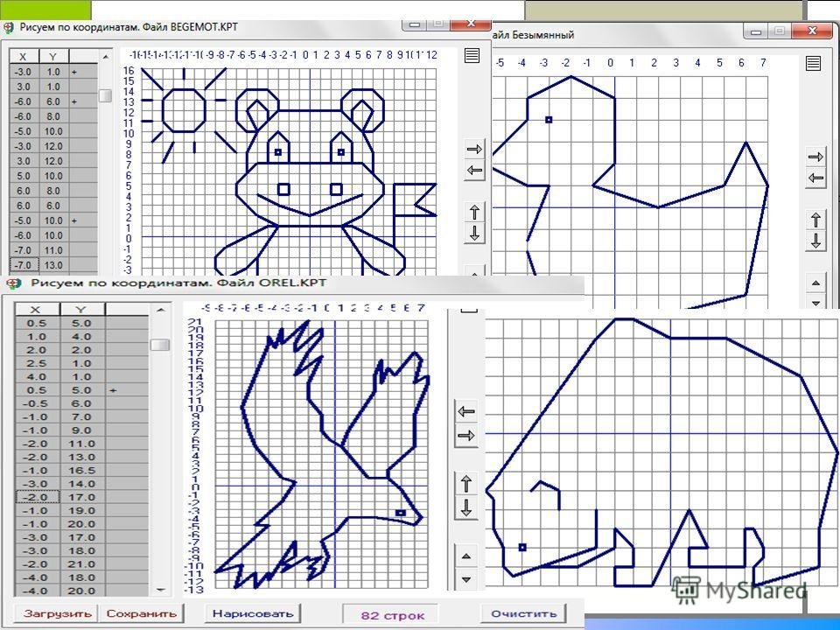Click the list icon in the BEGEMOT window
The width and height of the screenshot is (840, 630).
pyautogui.click(x=472, y=56)
